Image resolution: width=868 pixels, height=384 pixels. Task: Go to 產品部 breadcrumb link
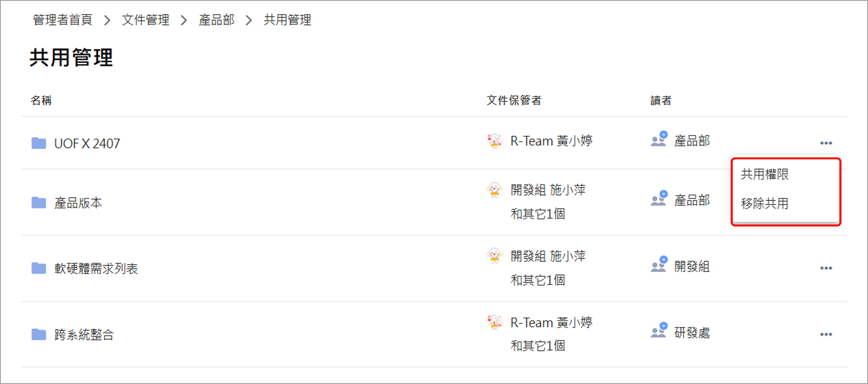tap(216, 20)
